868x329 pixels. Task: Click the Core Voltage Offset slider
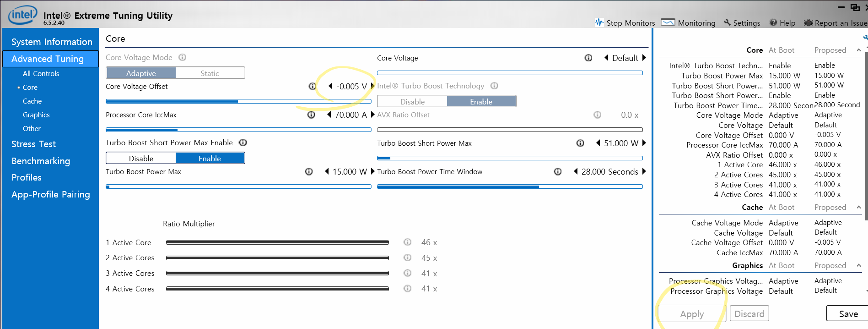(x=238, y=101)
